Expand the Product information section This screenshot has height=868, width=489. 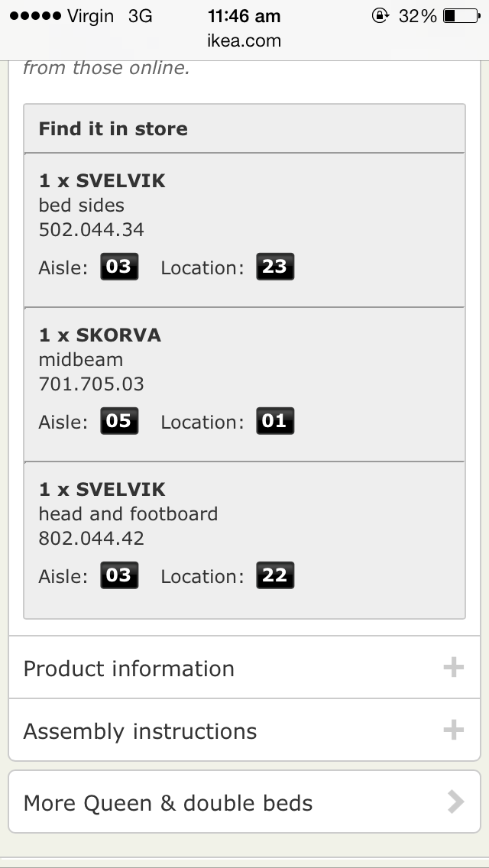tap(129, 669)
